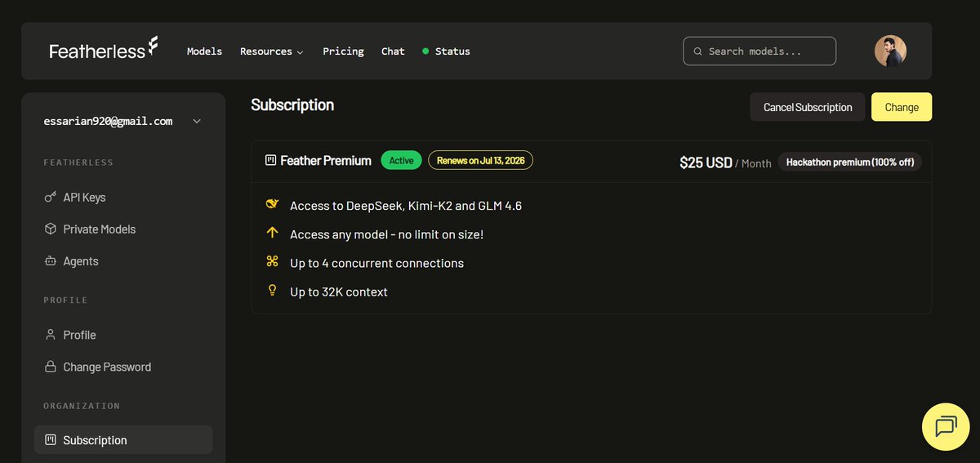Click the Feather Premium plan title
Image resolution: width=980 pixels, height=463 pixels.
click(326, 161)
